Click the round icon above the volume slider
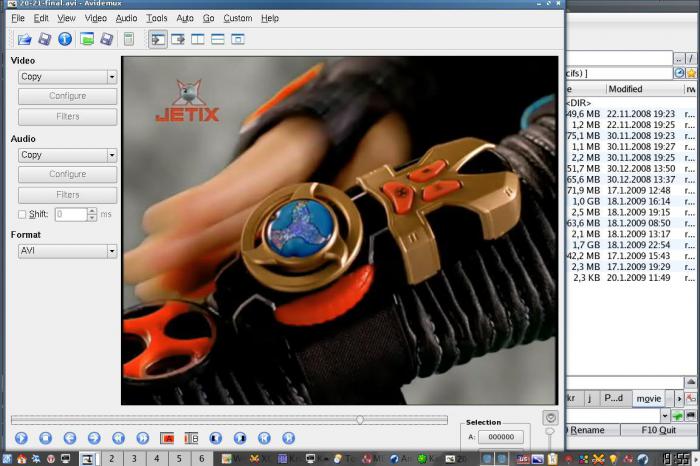This screenshot has height=466, width=700. [550, 418]
